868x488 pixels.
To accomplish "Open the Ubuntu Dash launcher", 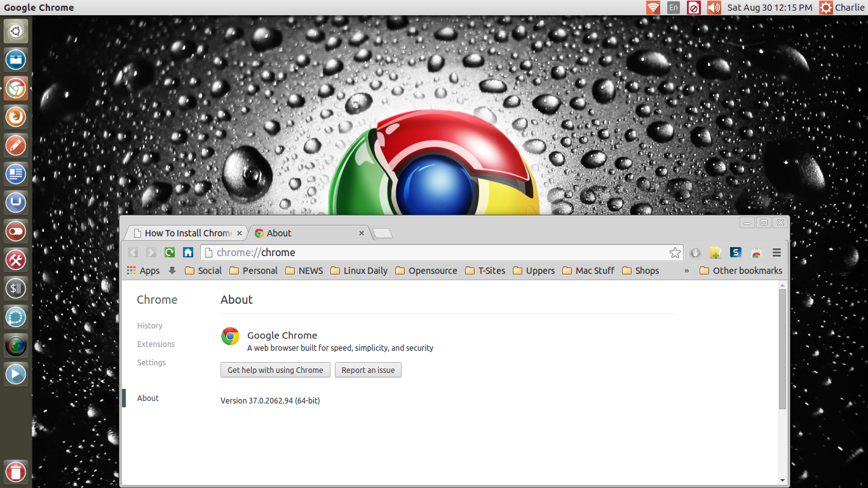I will tap(16, 30).
